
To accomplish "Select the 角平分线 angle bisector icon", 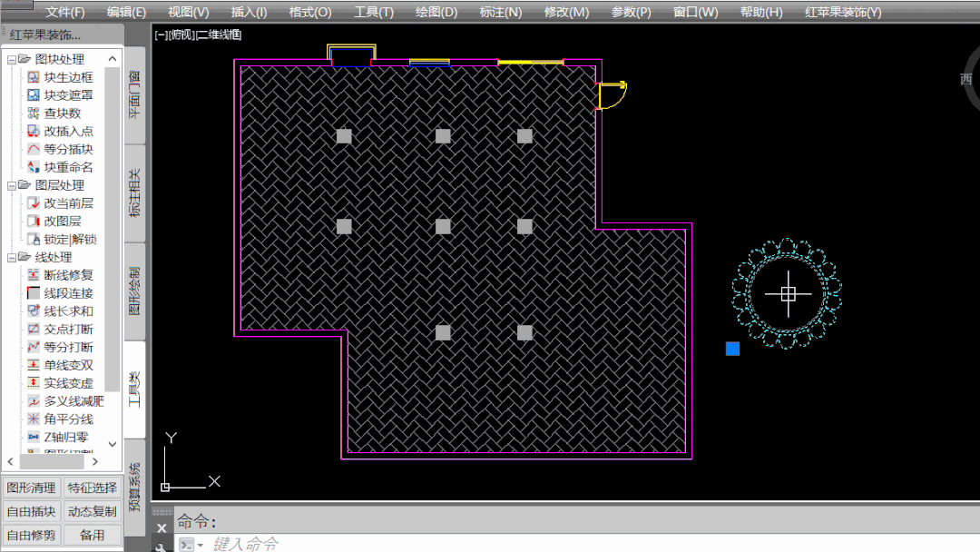I will pyautogui.click(x=34, y=419).
